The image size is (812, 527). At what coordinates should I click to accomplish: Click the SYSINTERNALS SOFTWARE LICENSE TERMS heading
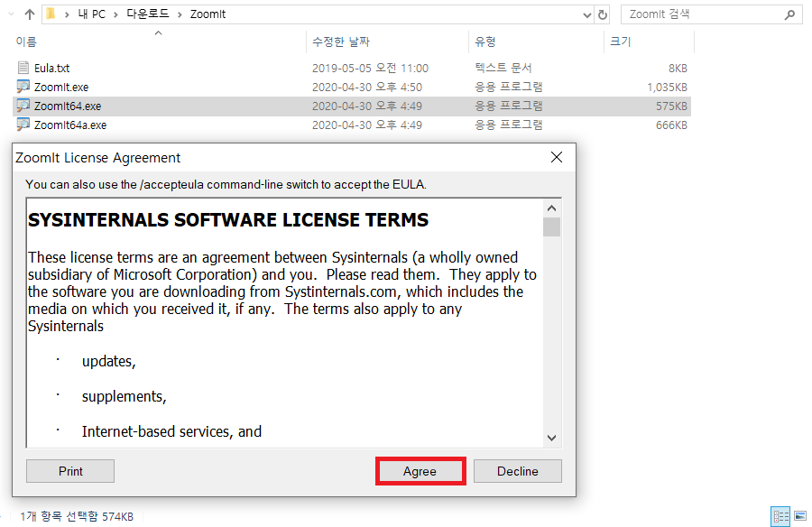[x=228, y=219]
